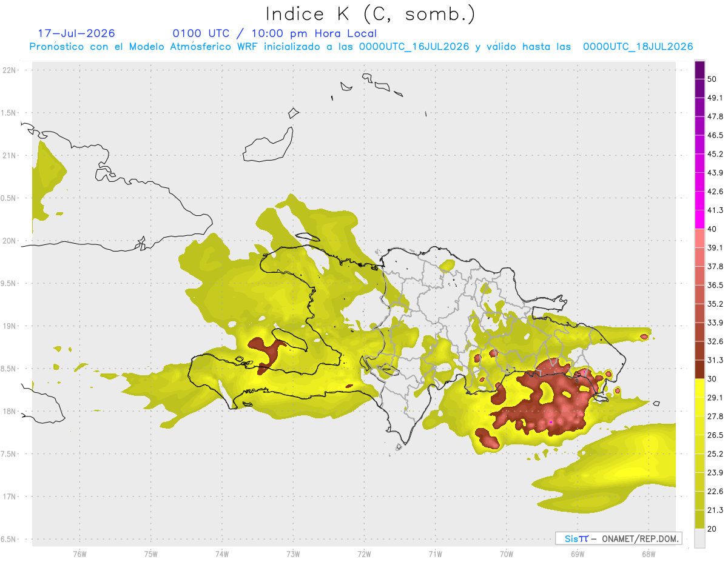Pick the dark purple swatch between 49.1 and 50
This screenshot has height=562, width=728.
699,89
